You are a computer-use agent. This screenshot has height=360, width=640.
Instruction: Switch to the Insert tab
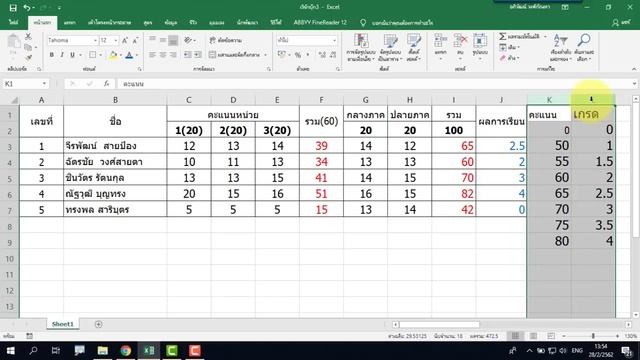pos(69,23)
